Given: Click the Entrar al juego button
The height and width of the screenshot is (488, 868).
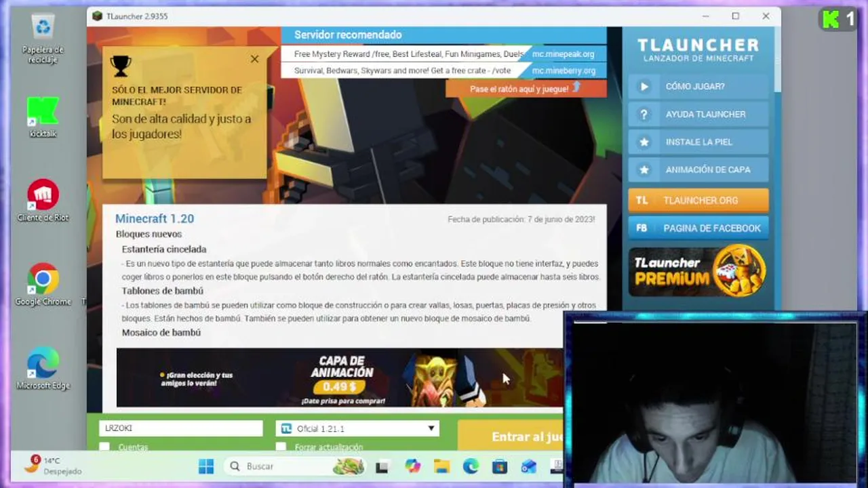Looking at the screenshot, I should pos(511,436).
